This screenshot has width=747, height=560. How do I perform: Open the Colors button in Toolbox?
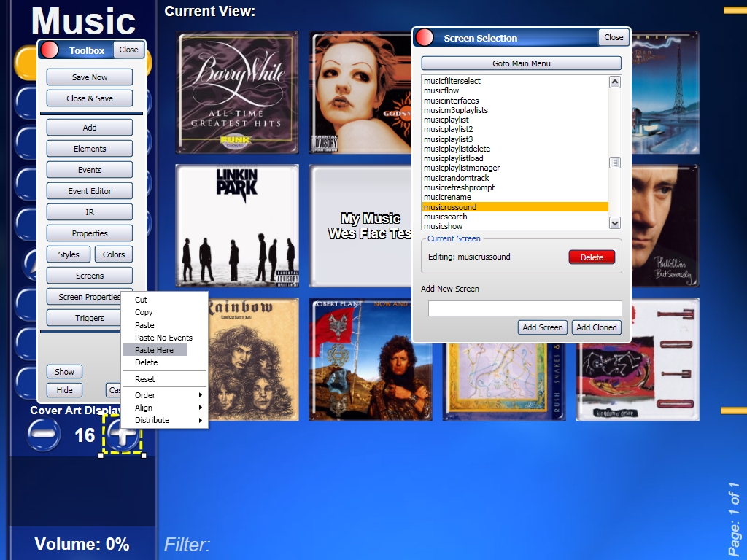[113, 254]
